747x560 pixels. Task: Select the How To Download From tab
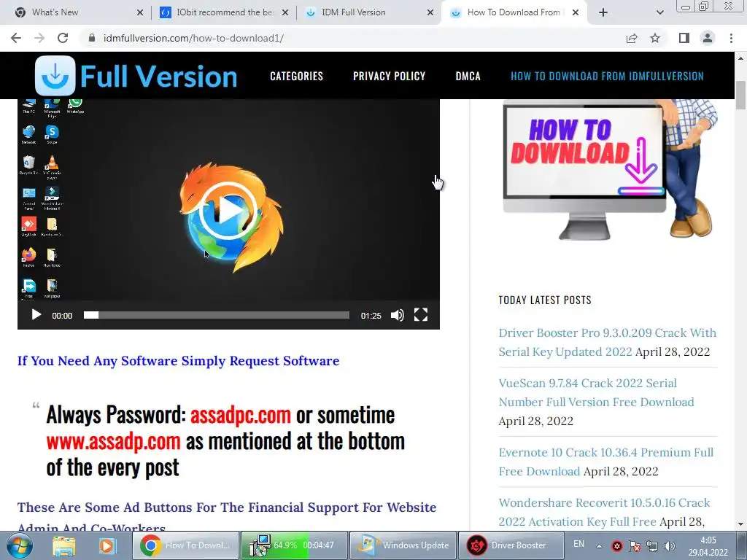[514, 12]
